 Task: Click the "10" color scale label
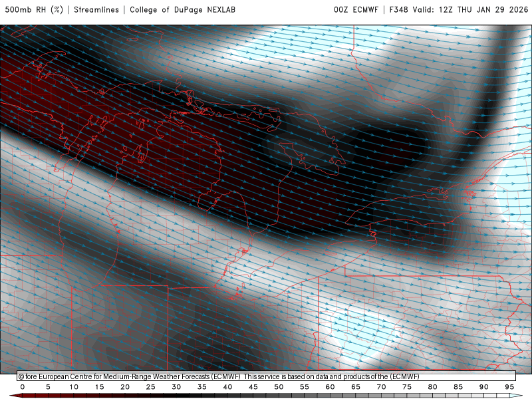(74, 387)
